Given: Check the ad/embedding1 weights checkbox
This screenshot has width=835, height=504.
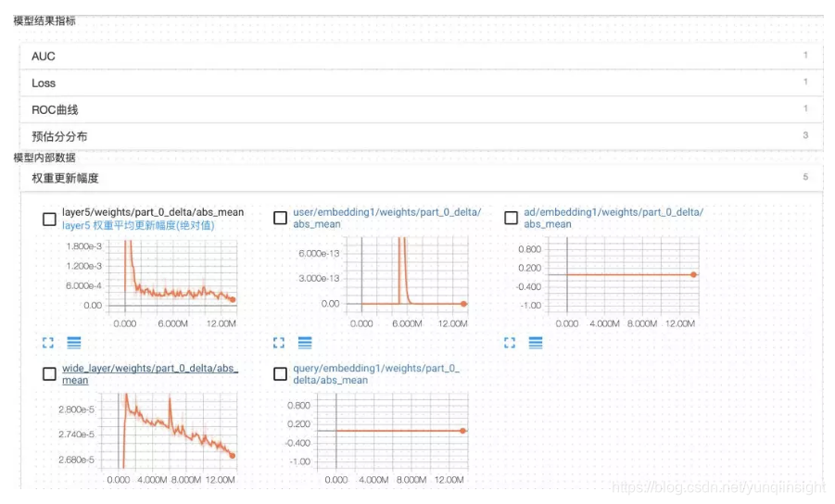Looking at the screenshot, I should 511,218.
